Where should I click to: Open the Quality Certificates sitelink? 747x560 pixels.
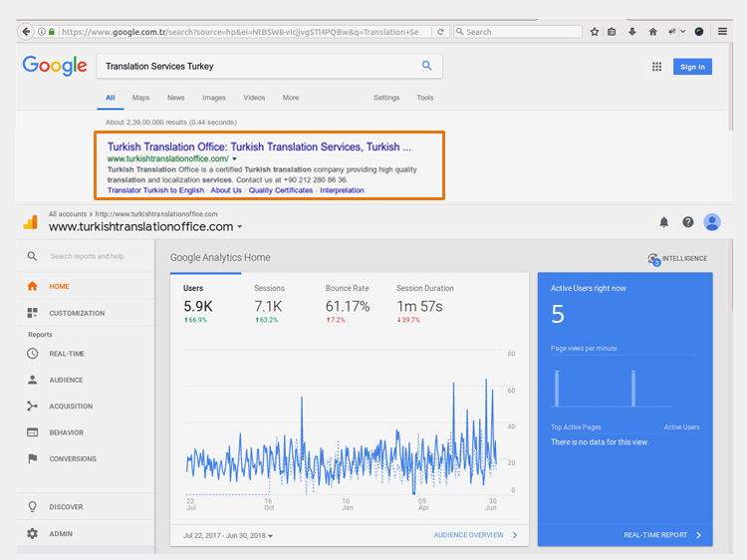pos(281,190)
